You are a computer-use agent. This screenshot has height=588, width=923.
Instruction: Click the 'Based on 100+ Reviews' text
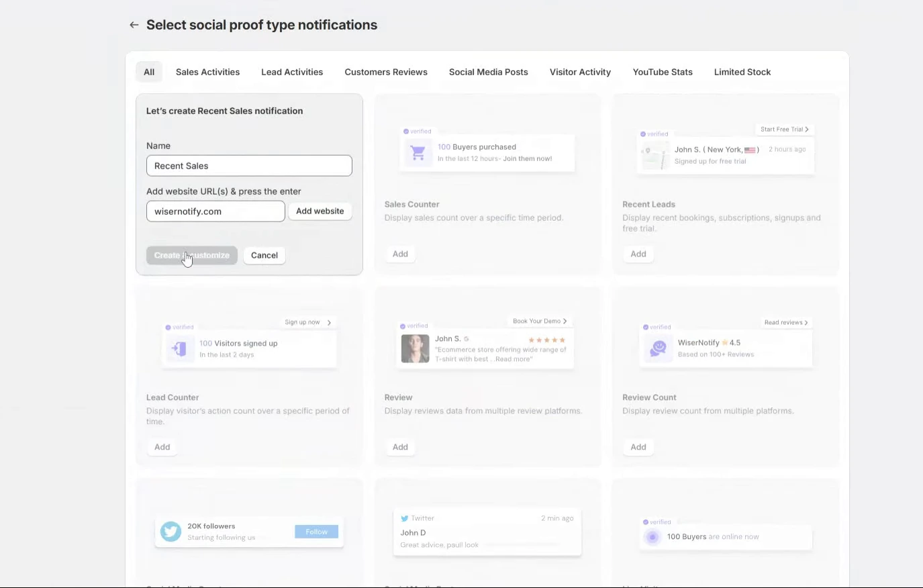716,354
